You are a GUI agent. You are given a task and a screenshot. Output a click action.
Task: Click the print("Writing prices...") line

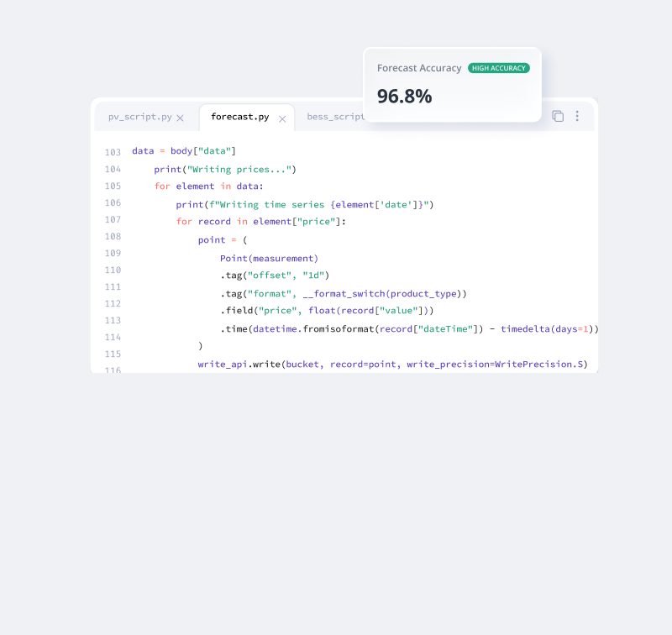[225, 169]
